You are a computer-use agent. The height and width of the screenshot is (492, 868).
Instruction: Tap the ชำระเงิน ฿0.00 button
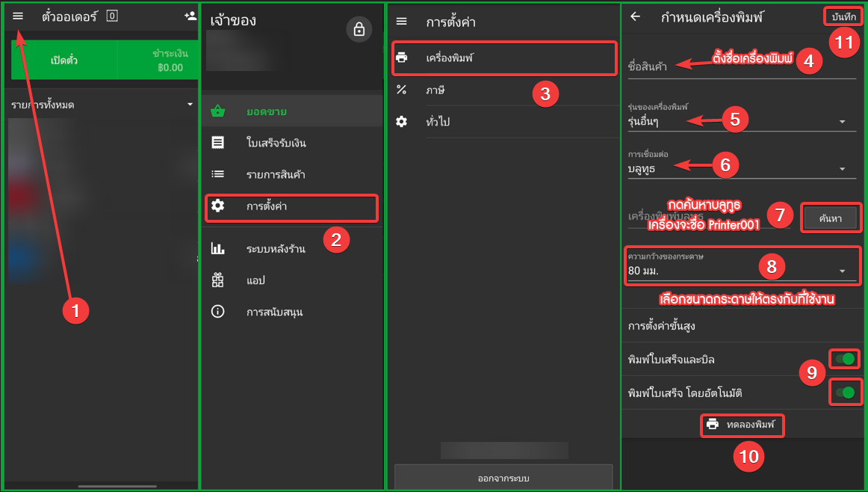(158, 60)
